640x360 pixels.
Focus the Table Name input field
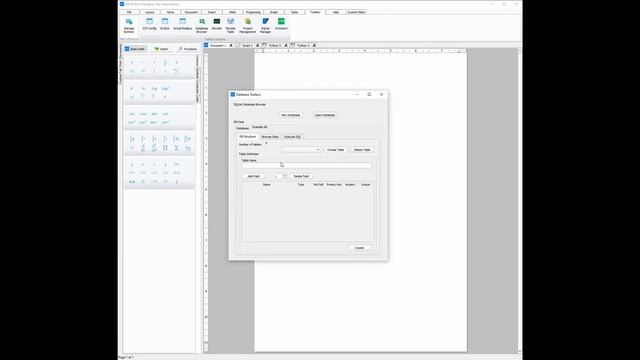pos(307,165)
